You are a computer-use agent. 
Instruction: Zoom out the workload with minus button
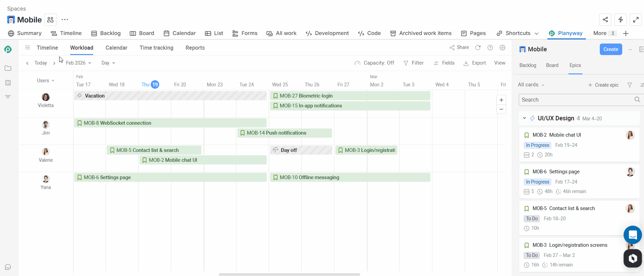click(501, 109)
